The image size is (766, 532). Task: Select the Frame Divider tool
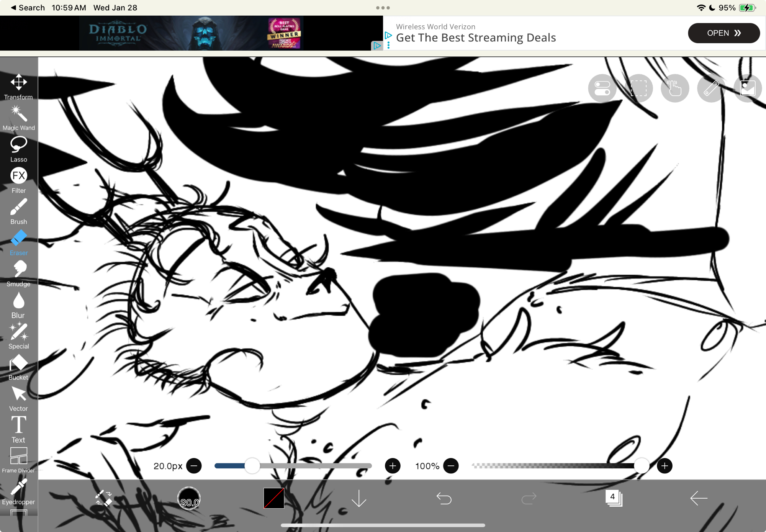click(x=18, y=460)
